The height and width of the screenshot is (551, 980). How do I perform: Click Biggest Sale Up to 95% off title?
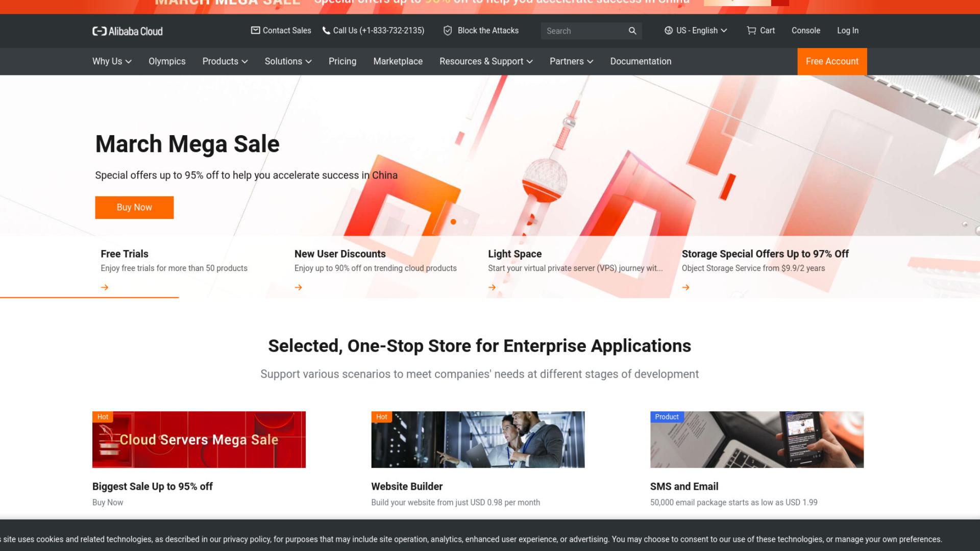(153, 487)
